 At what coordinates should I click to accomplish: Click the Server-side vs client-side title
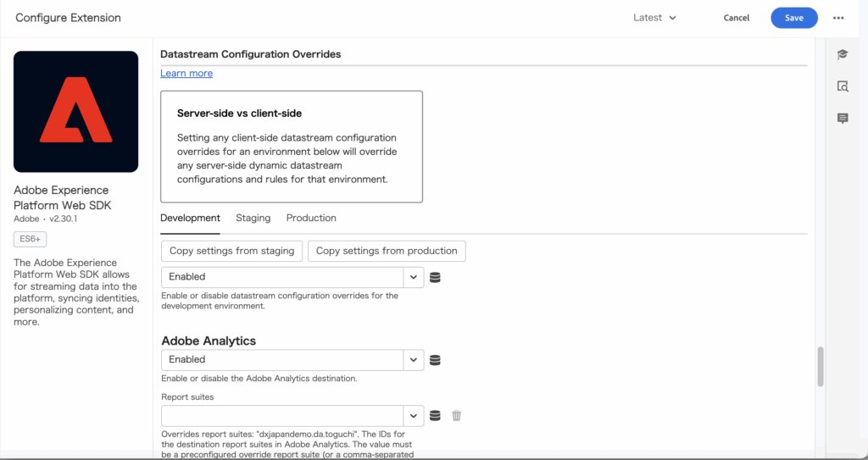click(x=239, y=114)
